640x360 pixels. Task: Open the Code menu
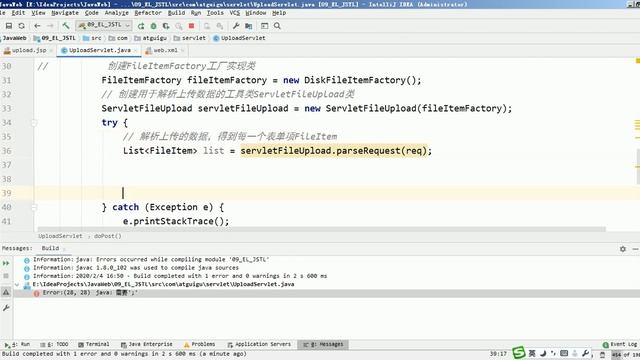(91, 13)
